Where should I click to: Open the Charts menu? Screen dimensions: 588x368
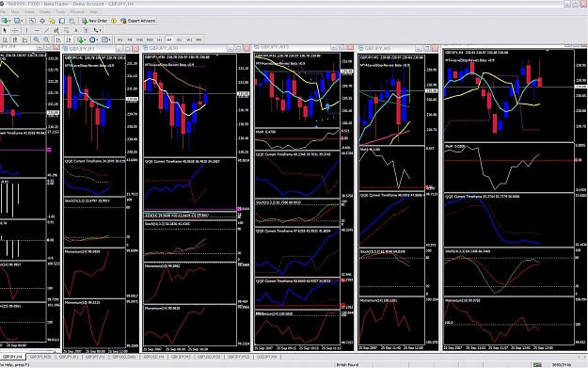coord(44,11)
